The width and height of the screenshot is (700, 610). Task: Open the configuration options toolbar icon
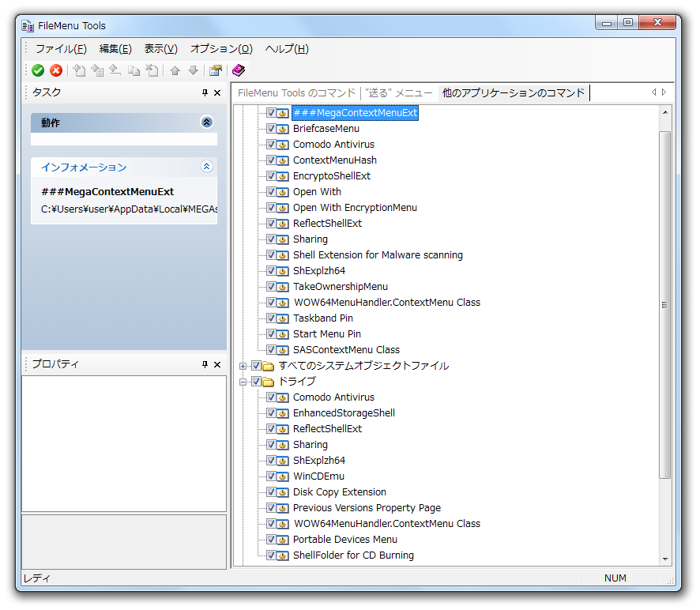point(216,70)
